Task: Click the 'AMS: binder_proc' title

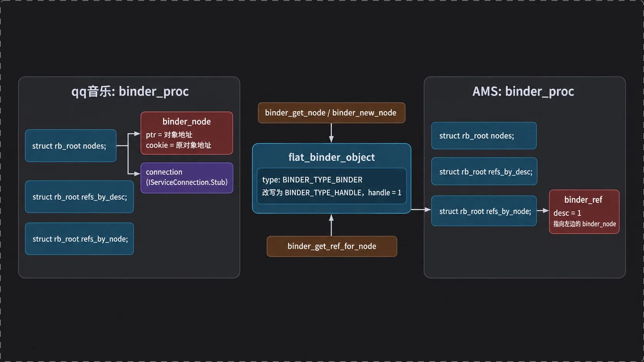Action: [523, 92]
